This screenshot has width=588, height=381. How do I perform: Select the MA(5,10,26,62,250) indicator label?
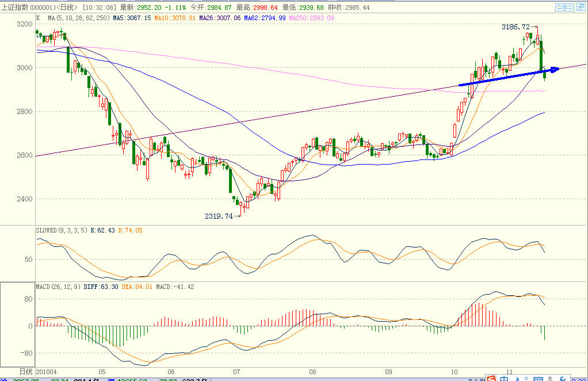79,18
